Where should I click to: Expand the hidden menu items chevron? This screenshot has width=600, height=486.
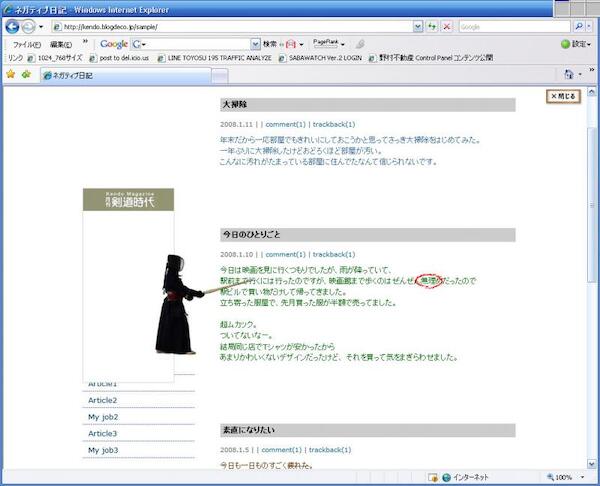[85, 42]
